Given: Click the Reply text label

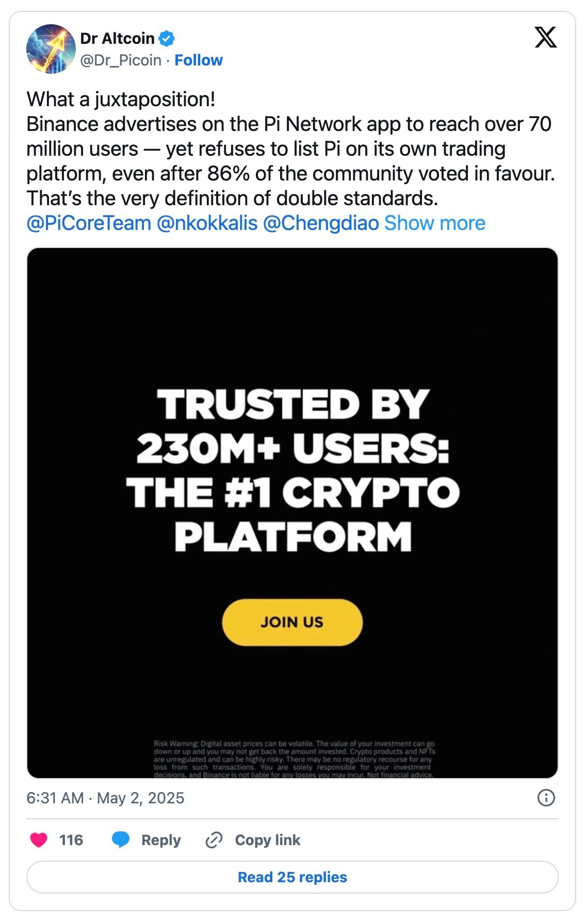Looking at the screenshot, I should (x=161, y=840).
